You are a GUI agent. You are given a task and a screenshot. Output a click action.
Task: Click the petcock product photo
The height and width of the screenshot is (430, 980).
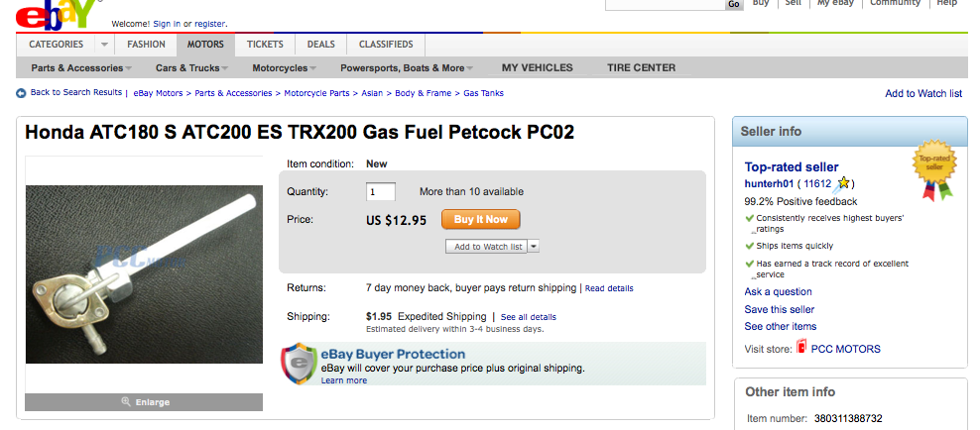pos(144,274)
